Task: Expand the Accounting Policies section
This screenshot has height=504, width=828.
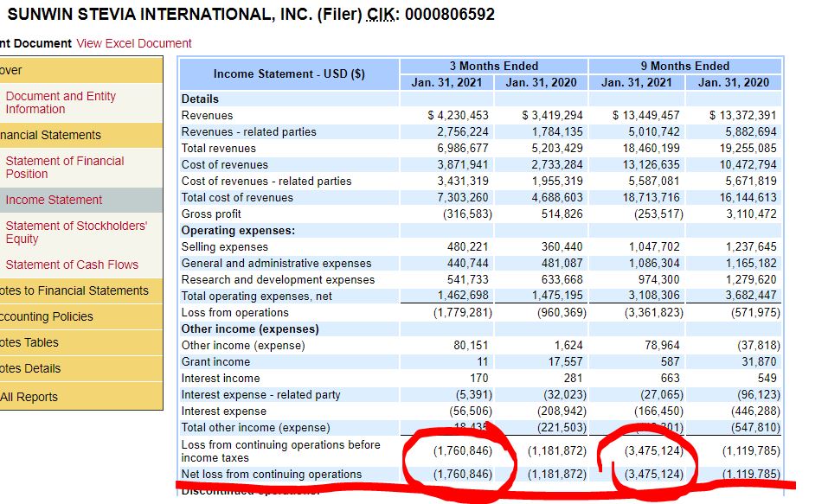Action: pos(47,316)
